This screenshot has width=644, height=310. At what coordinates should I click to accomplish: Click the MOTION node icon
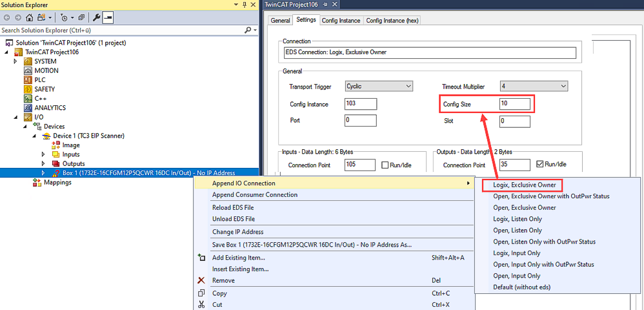28,70
